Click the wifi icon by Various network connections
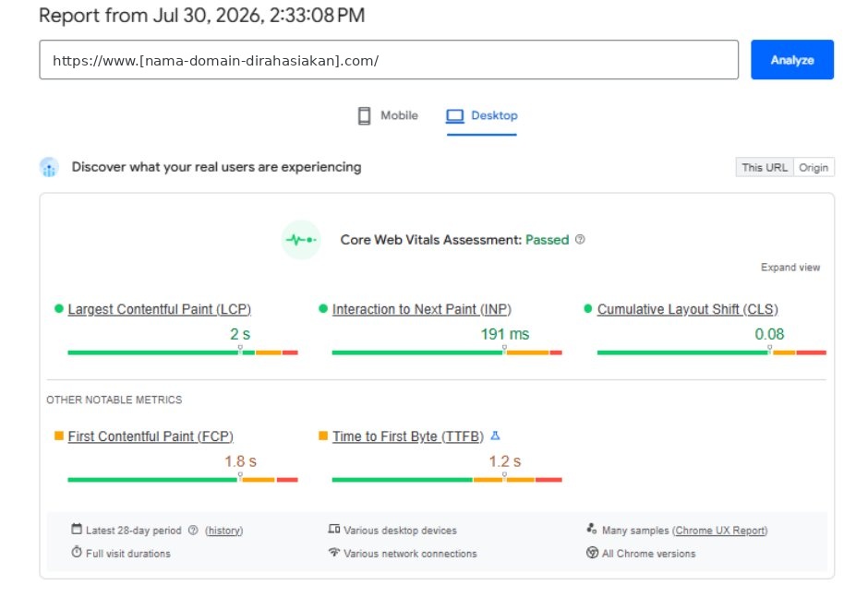868x609 pixels. [x=333, y=552]
